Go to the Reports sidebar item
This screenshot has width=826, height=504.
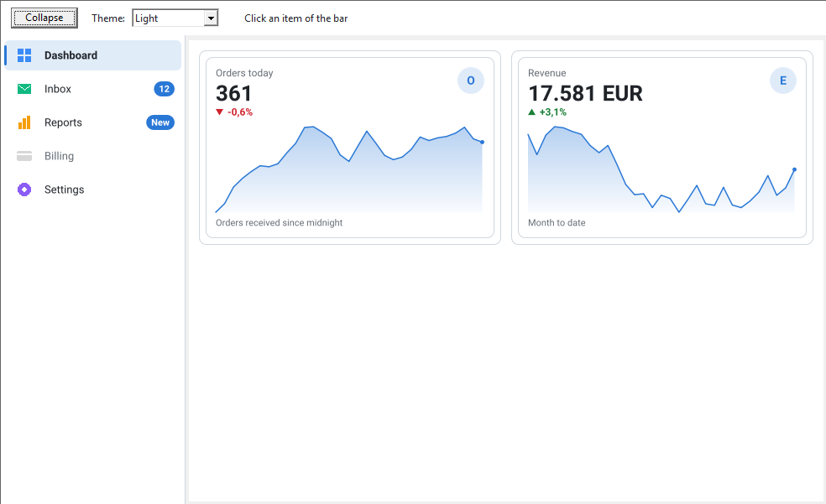coord(92,122)
